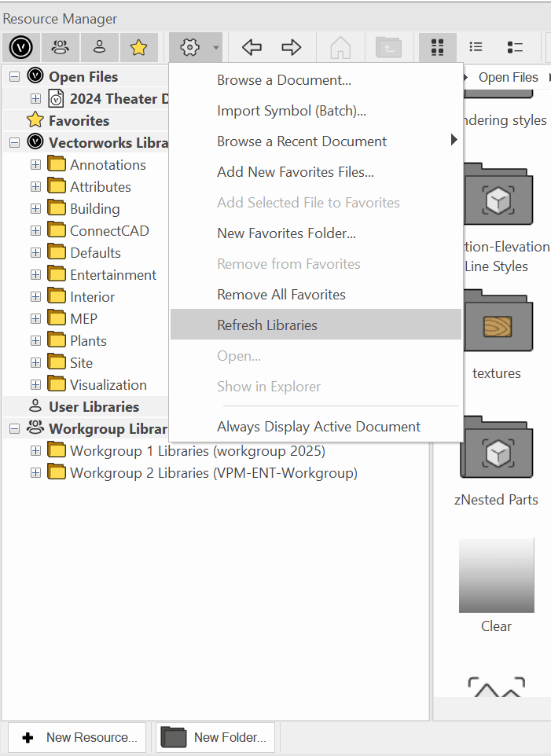Choose Import Symbol (Batch)...
551x756 pixels.
point(316,110)
